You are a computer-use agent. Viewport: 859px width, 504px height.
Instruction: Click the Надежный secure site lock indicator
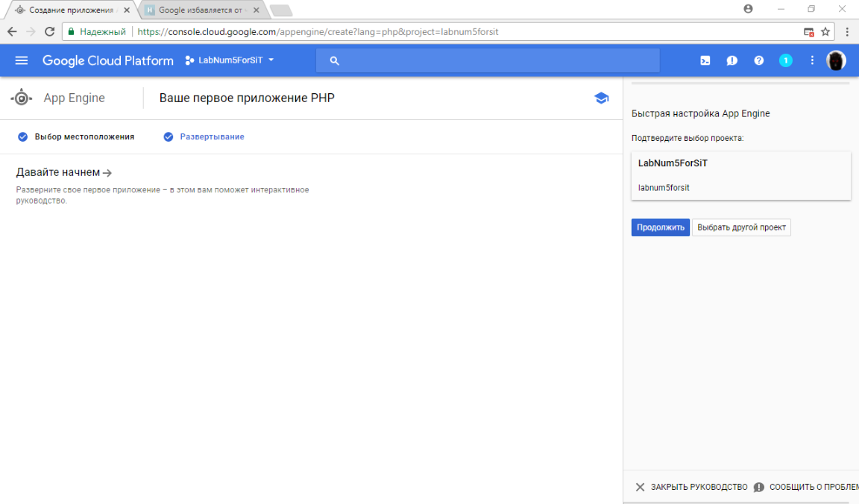pos(97,32)
